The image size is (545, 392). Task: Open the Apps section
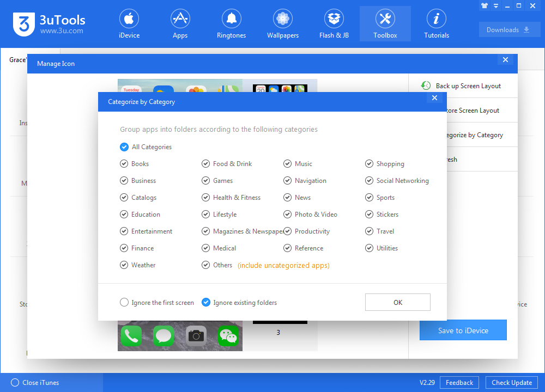coord(180,23)
